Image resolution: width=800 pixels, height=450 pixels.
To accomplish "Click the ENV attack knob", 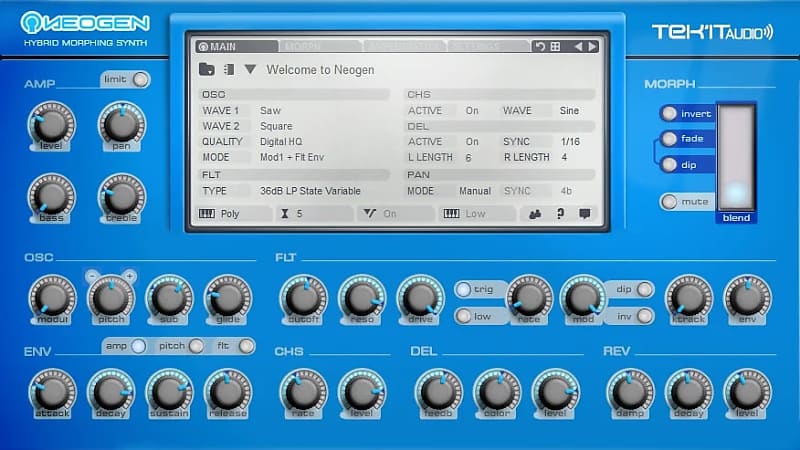I will (x=52, y=392).
